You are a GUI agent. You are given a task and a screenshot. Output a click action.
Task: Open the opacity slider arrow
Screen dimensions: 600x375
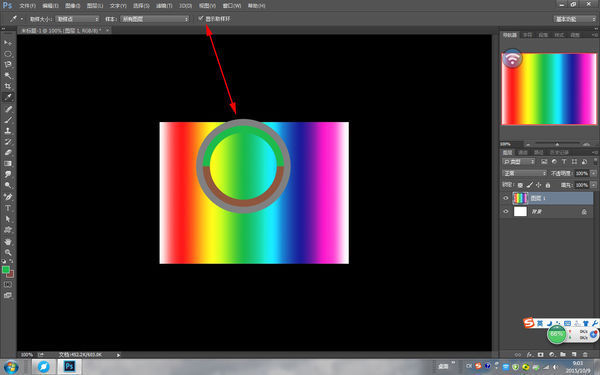pos(593,173)
